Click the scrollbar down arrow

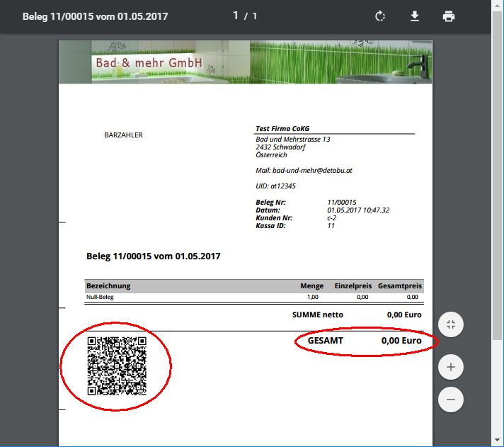point(498,440)
